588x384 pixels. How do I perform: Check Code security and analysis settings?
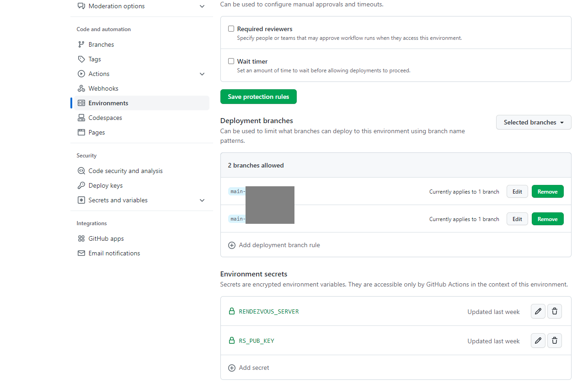[126, 171]
